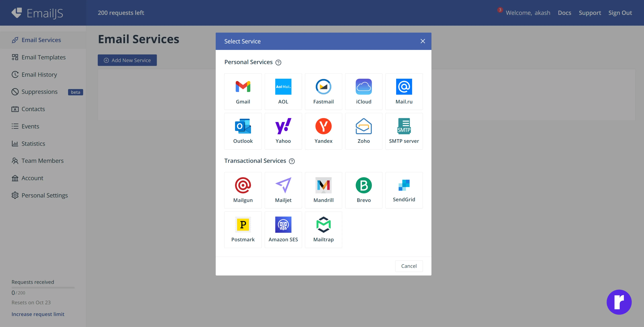Go to the Account section
Screen dimensions: 644x327
click(x=43, y=178)
